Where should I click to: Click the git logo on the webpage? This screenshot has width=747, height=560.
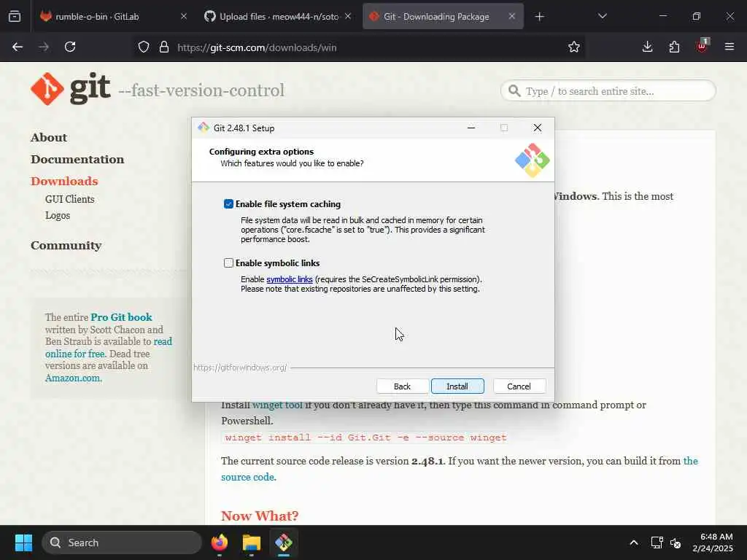71,89
